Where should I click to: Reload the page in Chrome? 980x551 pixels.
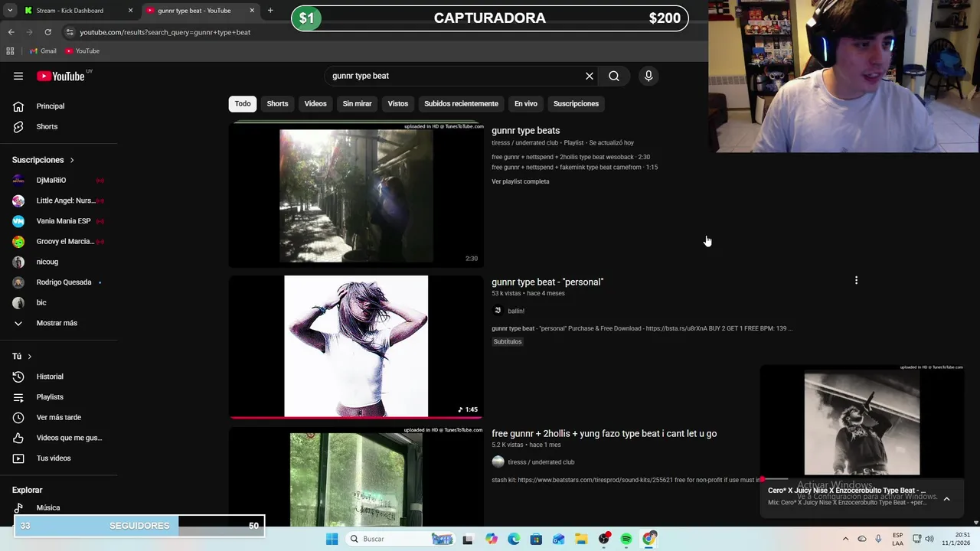(47, 32)
